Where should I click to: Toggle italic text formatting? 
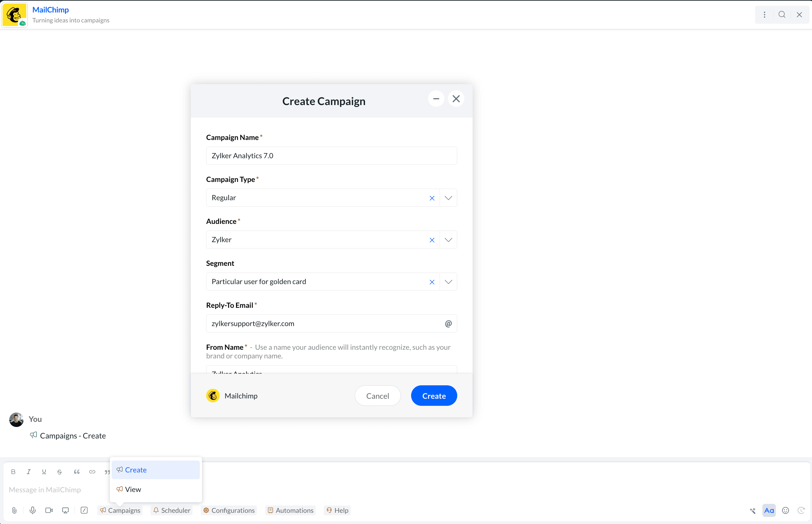(x=28, y=471)
